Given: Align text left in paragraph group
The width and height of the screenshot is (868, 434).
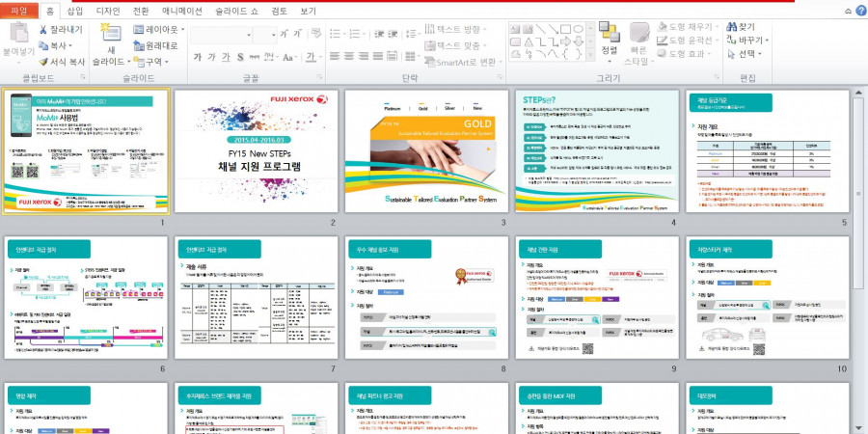Looking at the screenshot, I should click(335, 56).
